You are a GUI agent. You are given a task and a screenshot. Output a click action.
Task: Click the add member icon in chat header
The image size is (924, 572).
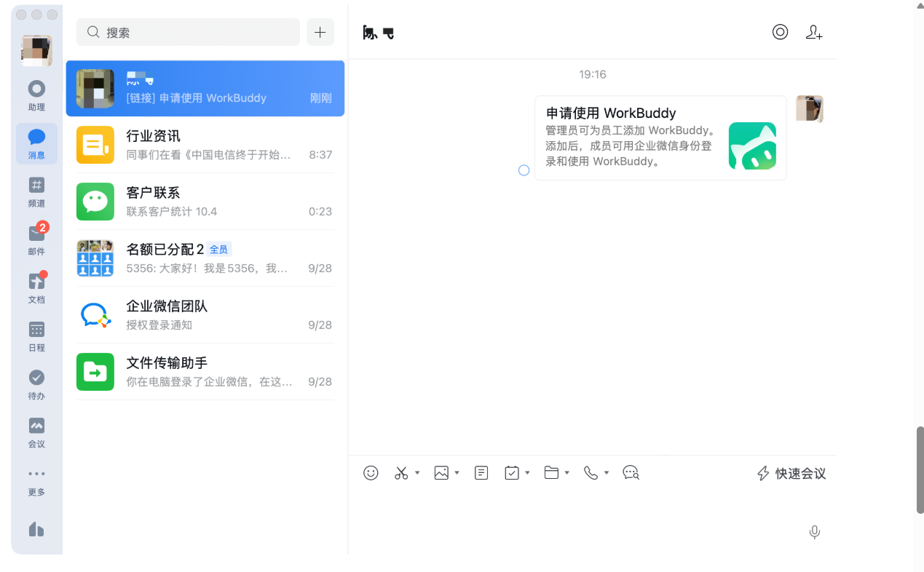814,32
